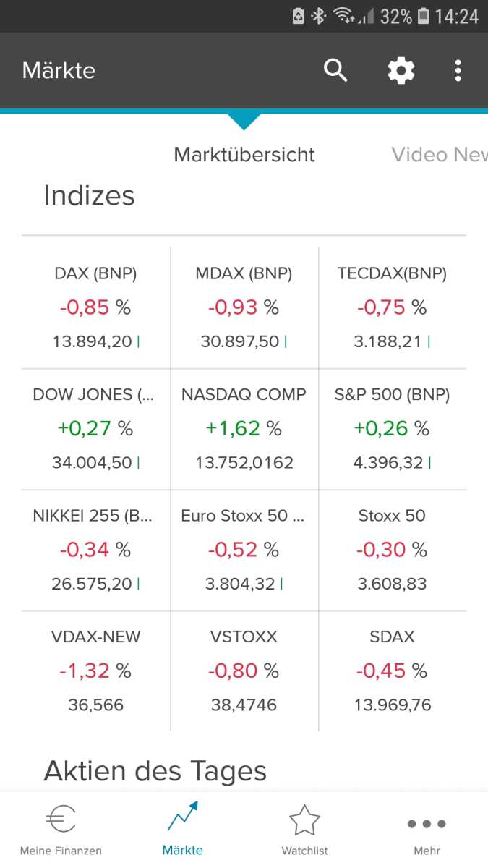This screenshot has height=868, width=488.
Task: View the NASDAQ COMP index
Action: pos(244,429)
